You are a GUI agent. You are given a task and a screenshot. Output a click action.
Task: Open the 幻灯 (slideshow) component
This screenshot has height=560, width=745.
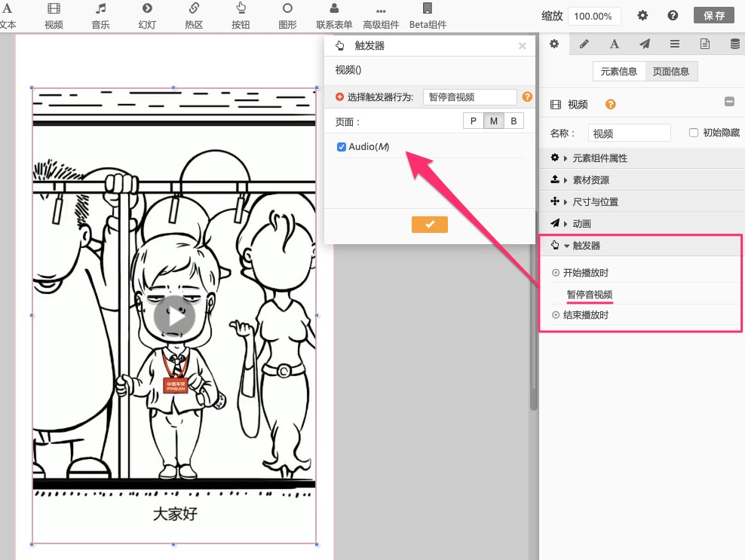147,15
